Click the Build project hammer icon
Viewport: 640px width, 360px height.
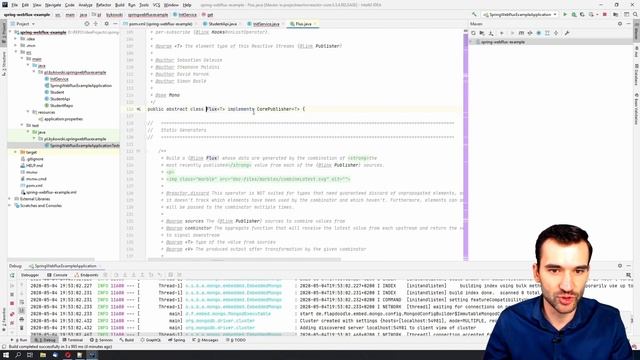(x=474, y=15)
